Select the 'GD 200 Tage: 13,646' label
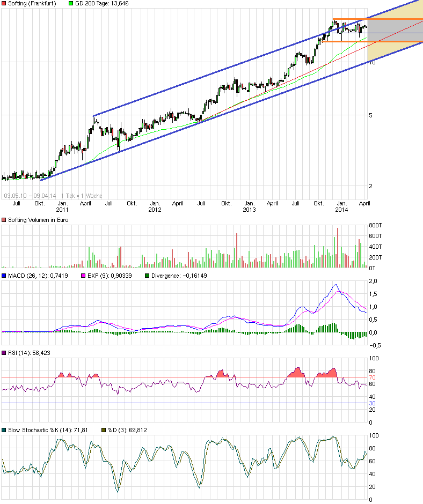The image size is (423, 504). [x=102, y=4]
